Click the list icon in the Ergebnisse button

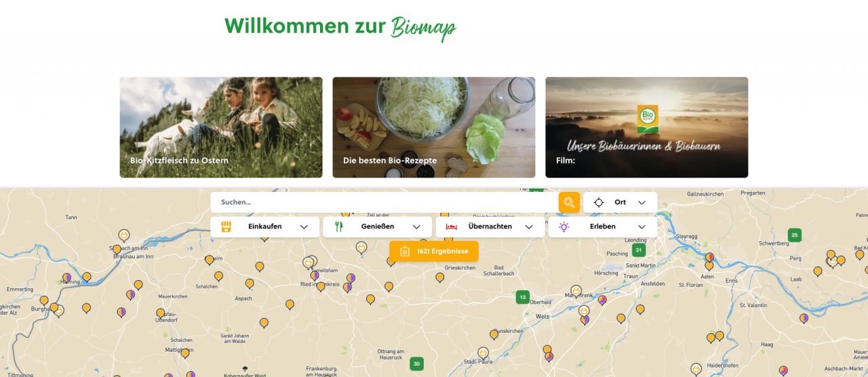point(405,252)
